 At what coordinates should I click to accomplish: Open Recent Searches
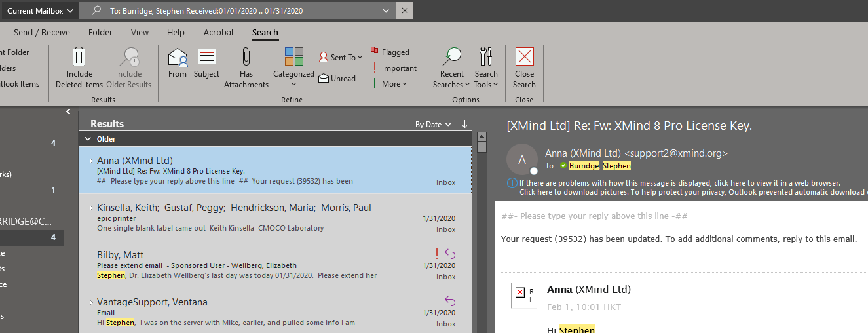pyautogui.click(x=451, y=68)
